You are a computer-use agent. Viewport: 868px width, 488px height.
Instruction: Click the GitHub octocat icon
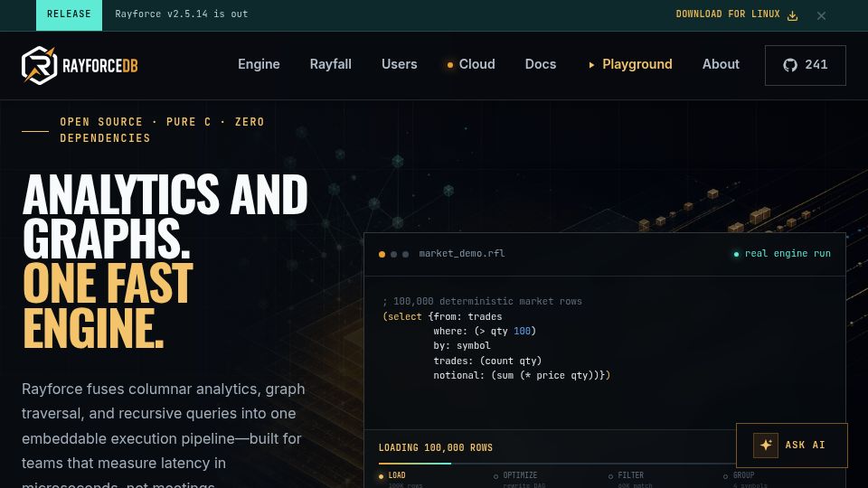[x=790, y=65]
